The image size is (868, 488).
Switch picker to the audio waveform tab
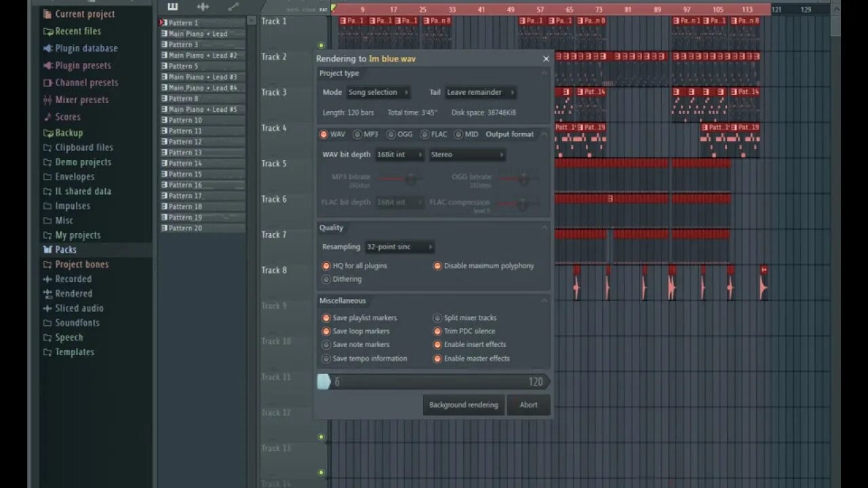(203, 7)
